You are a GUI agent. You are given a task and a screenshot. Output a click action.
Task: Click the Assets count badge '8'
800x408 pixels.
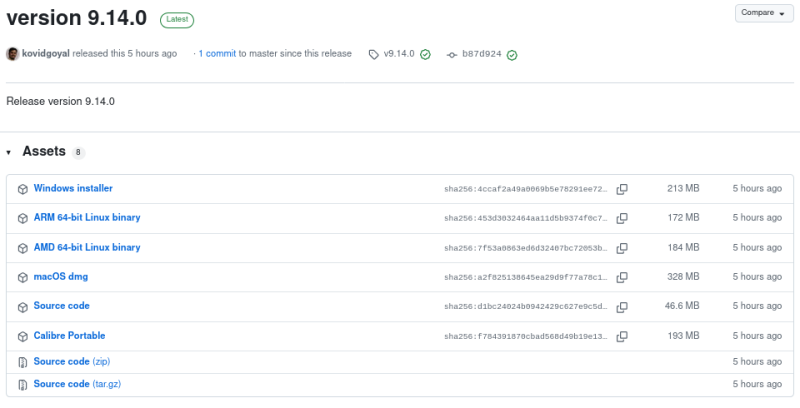click(78, 152)
